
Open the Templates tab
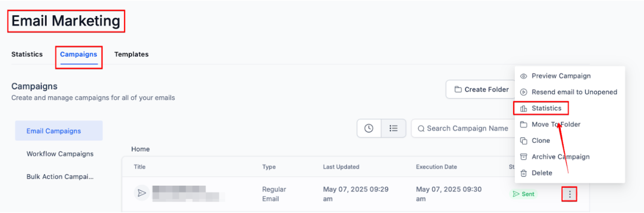[131, 54]
